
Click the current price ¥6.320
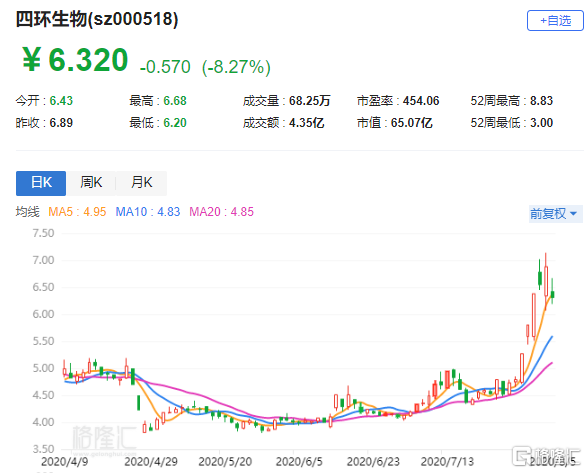coord(75,60)
